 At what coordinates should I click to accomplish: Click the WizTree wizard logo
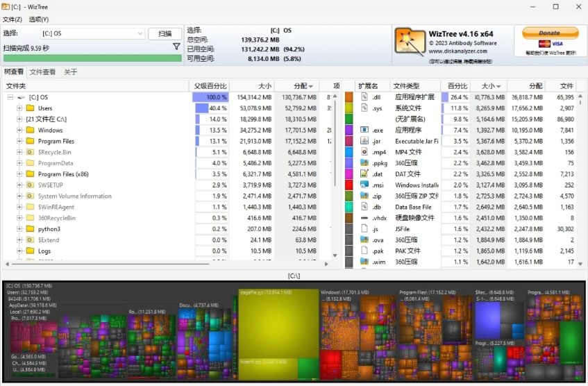point(410,42)
